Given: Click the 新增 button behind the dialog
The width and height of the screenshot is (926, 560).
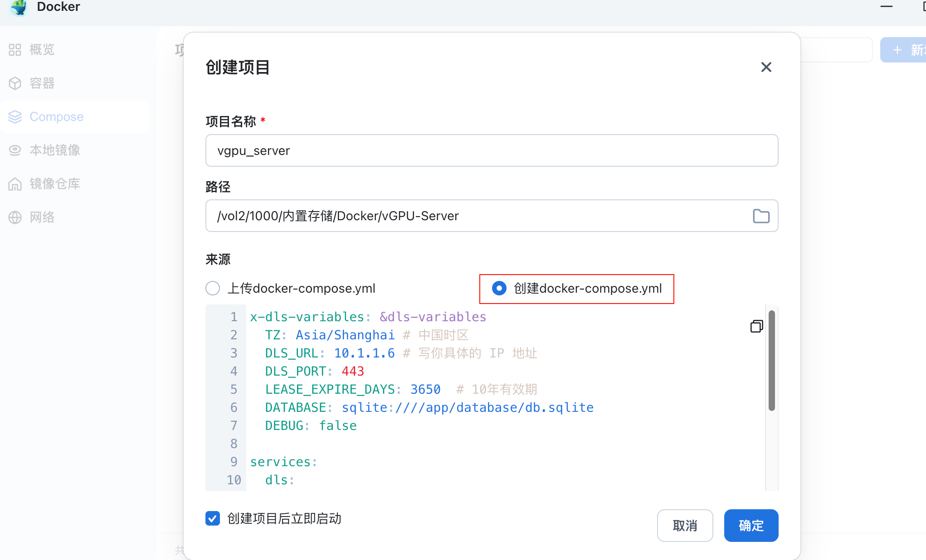Looking at the screenshot, I should click(903, 50).
